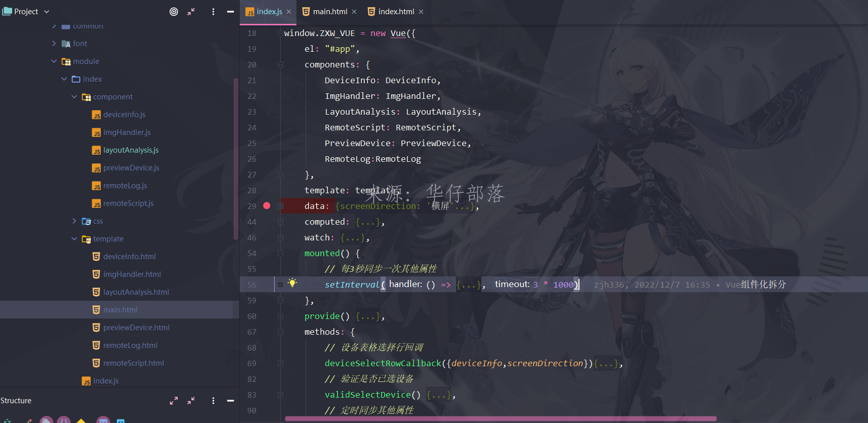
Task: Click the lightbulb intention icon on line 56
Action: click(292, 283)
